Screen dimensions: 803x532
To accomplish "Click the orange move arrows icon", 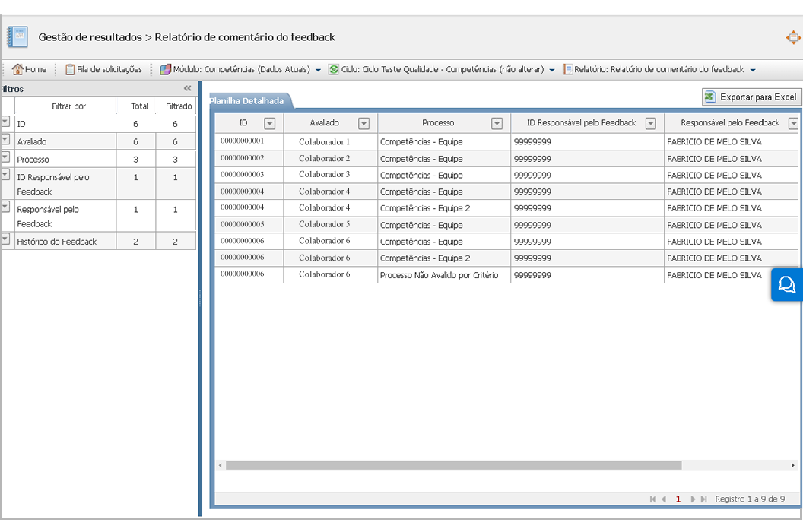I will (x=793, y=37).
